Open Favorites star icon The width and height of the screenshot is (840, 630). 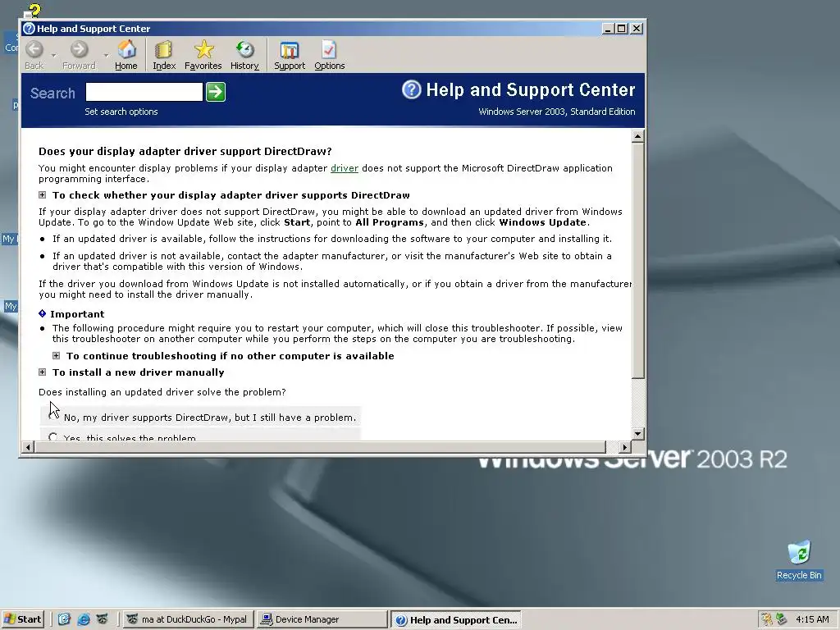pos(203,55)
